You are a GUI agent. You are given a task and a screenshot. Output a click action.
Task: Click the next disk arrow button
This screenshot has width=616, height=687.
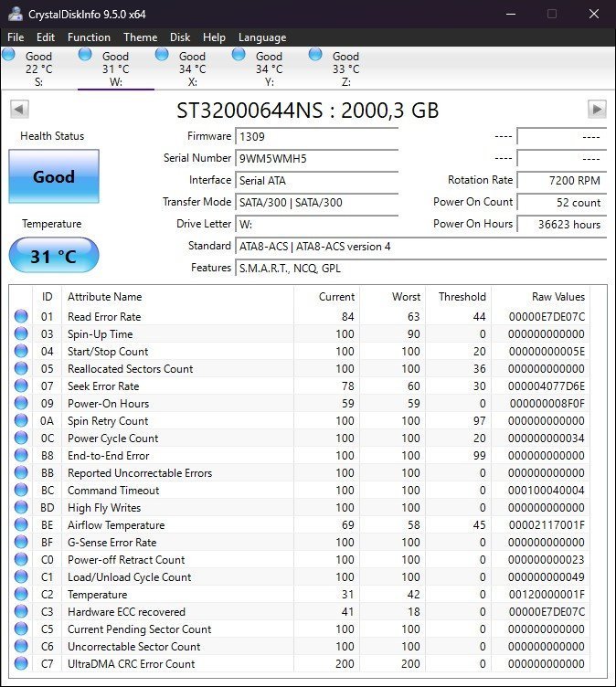click(x=597, y=110)
